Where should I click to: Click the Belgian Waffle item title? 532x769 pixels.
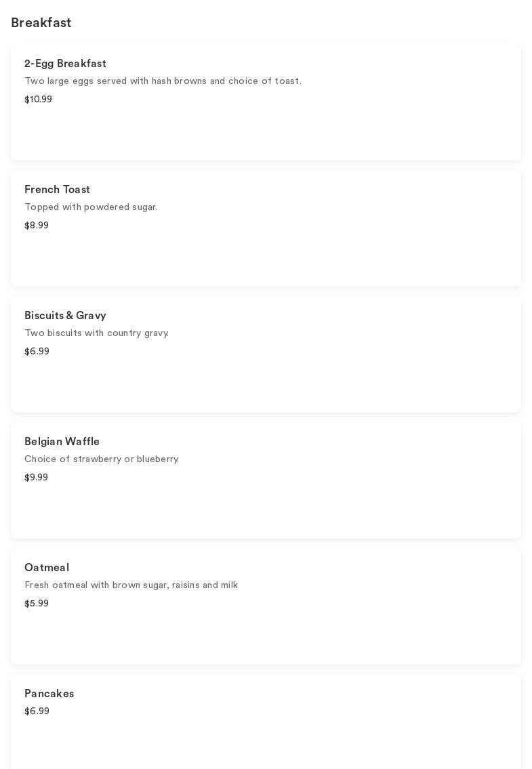pyautogui.click(x=62, y=442)
